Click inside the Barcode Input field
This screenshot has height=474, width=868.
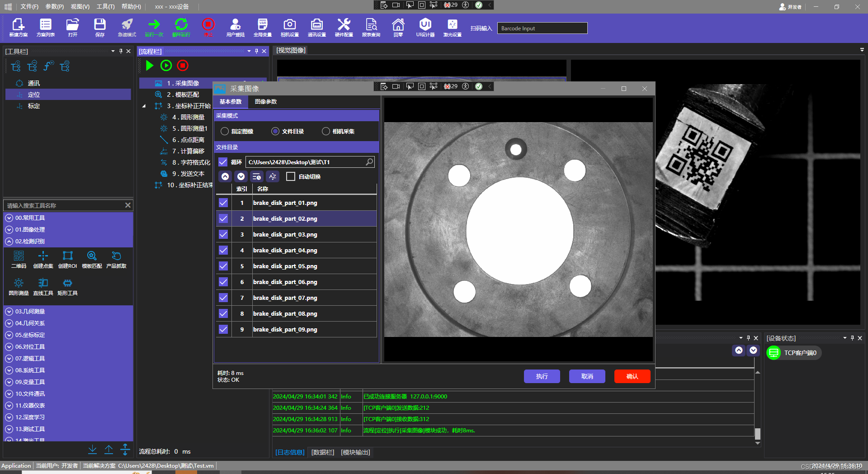(x=542, y=28)
